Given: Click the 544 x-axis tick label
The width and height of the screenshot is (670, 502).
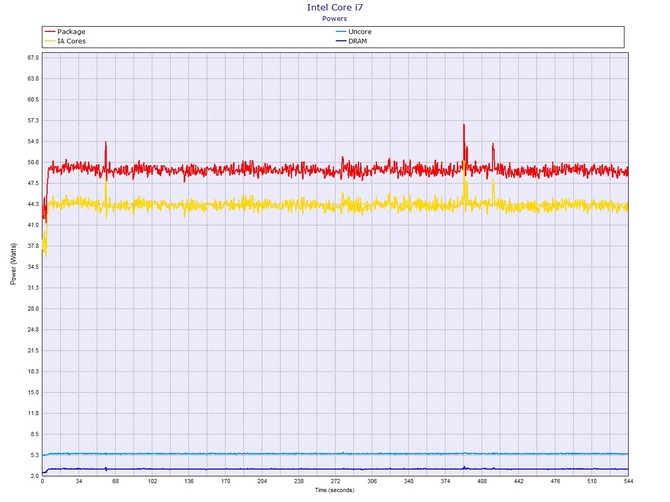Looking at the screenshot, I should pyautogui.click(x=628, y=481).
